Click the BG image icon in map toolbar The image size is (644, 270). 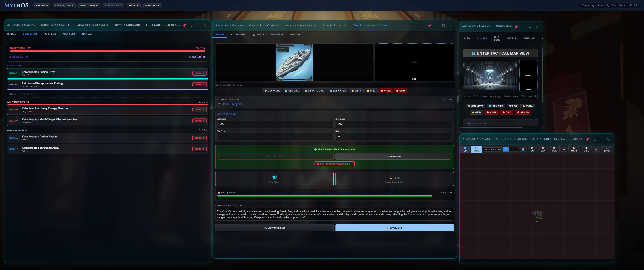pos(532,149)
